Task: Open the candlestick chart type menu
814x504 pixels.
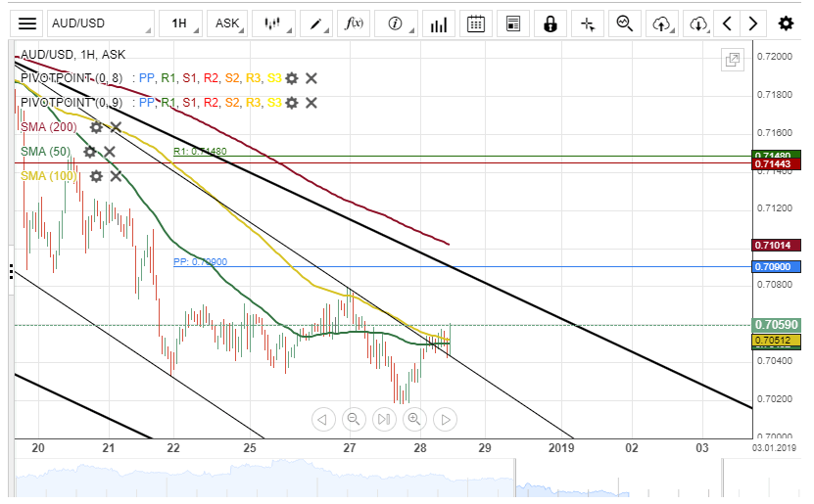Action: 274,23
